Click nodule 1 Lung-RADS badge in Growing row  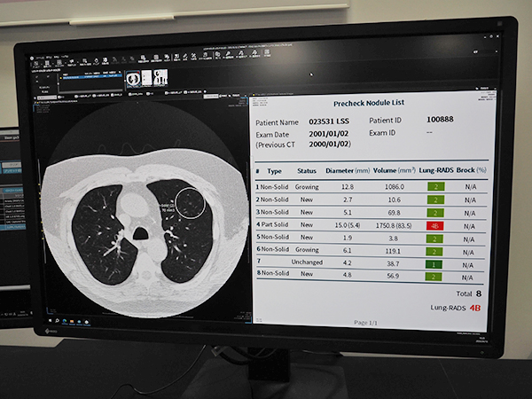(x=435, y=186)
